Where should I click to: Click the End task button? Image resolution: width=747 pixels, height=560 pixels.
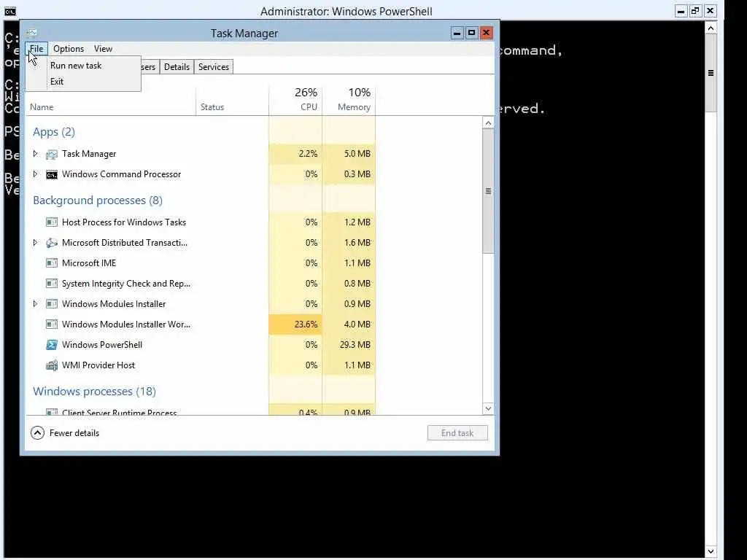457,433
